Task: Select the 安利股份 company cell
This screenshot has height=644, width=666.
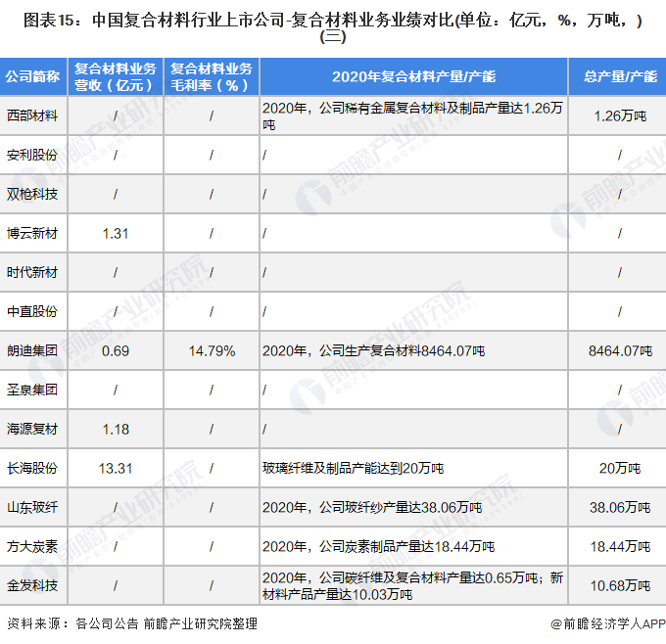Action: (x=32, y=155)
